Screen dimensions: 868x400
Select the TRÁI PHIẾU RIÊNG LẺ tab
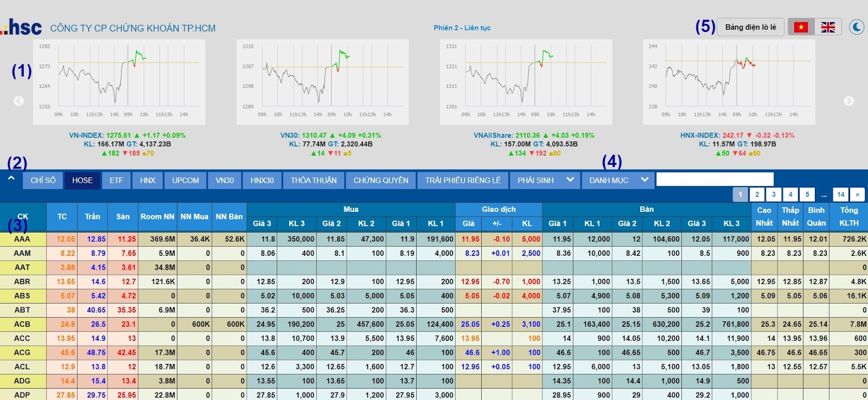pos(463,180)
